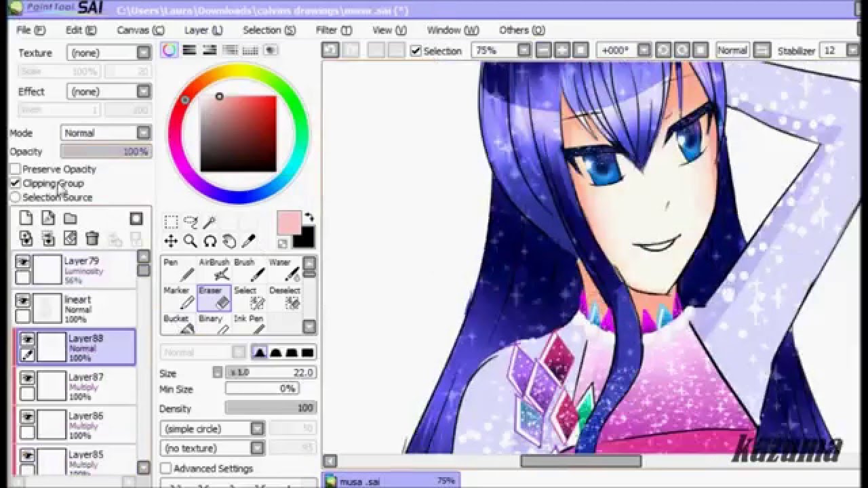Switch to musa.sai document tab

pos(391,481)
